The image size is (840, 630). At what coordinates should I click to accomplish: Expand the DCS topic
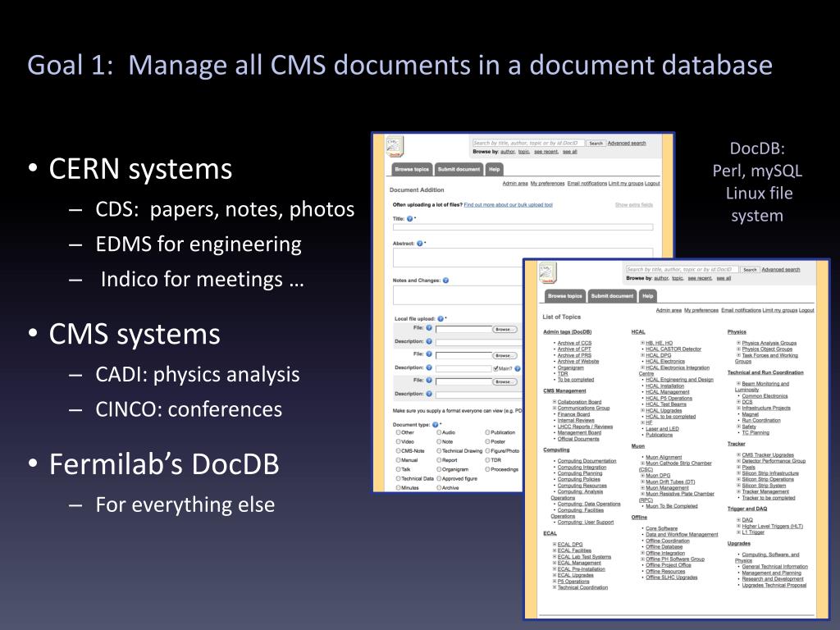[738, 402]
